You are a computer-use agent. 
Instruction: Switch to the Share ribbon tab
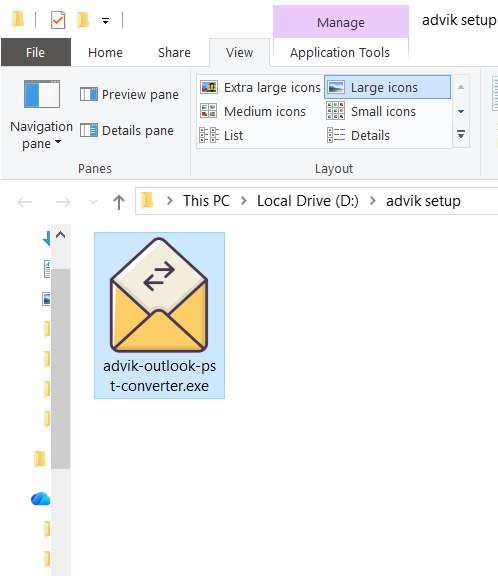174,52
